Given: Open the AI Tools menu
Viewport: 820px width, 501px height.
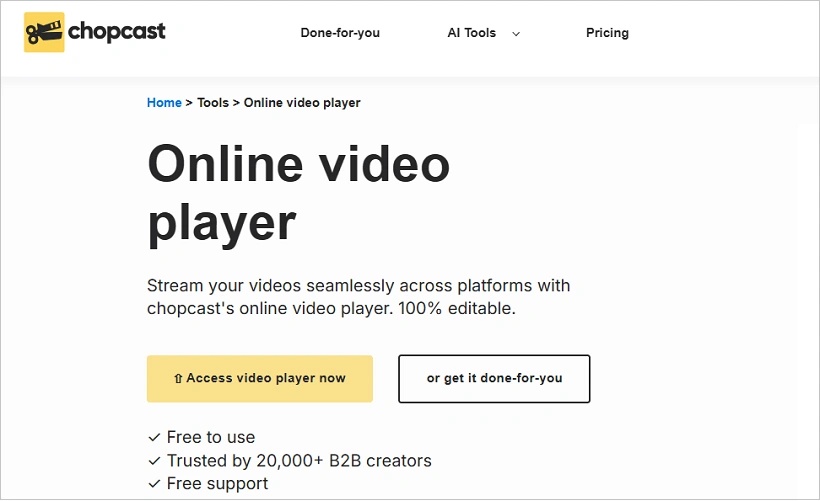Looking at the screenshot, I should [x=471, y=32].
